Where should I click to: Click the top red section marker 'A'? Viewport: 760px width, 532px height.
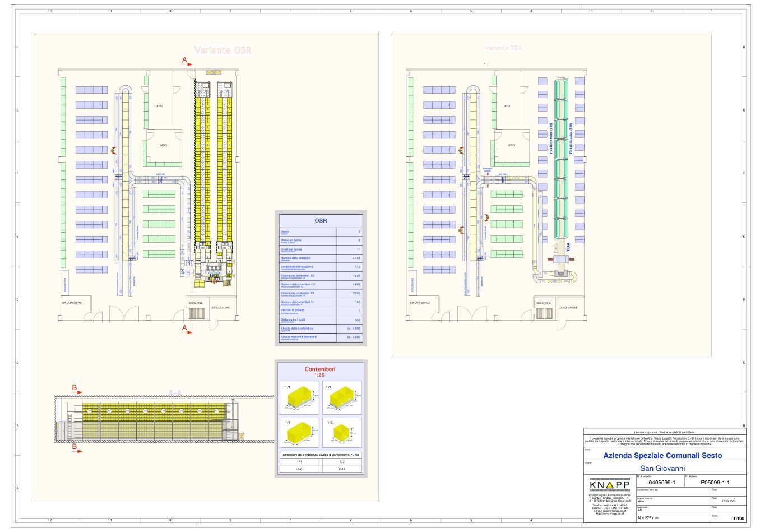[x=184, y=59]
